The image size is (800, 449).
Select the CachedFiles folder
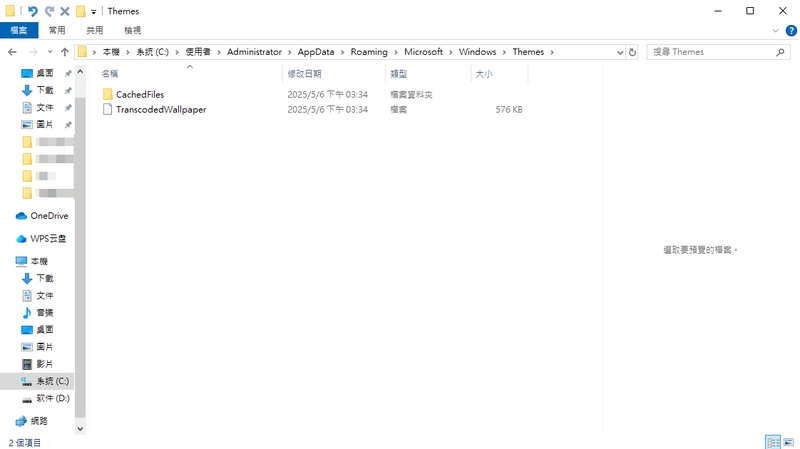(140, 94)
